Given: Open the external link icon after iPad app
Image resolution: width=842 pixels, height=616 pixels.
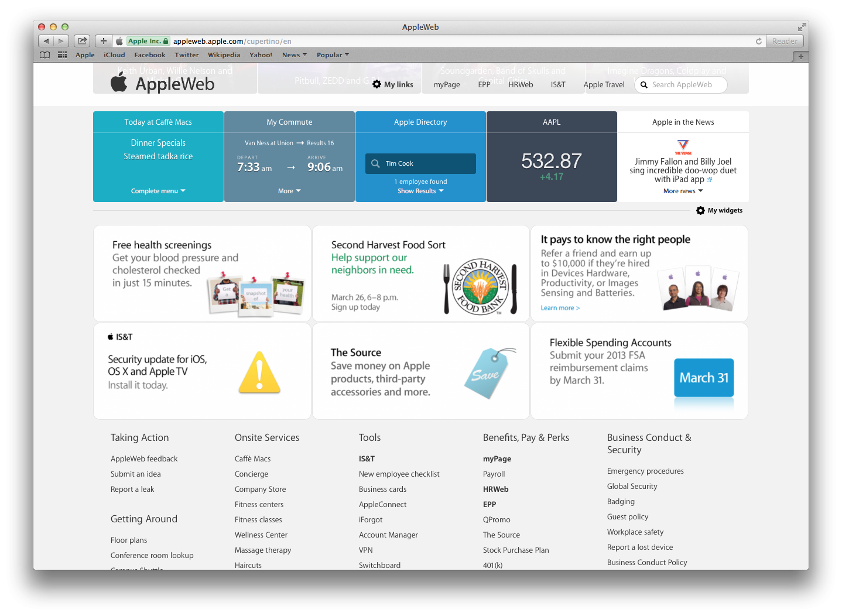Looking at the screenshot, I should (709, 180).
